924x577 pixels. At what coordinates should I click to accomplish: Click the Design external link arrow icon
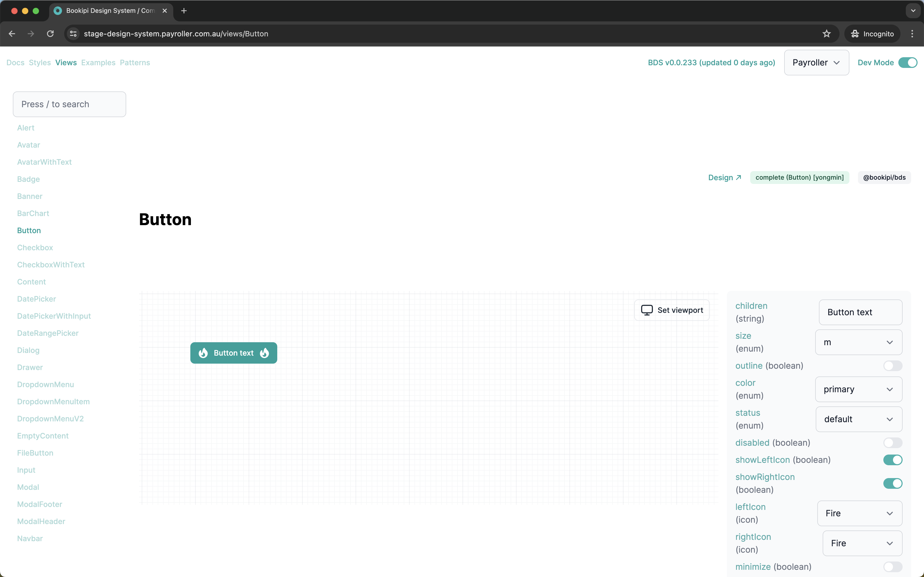[x=739, y=177]
